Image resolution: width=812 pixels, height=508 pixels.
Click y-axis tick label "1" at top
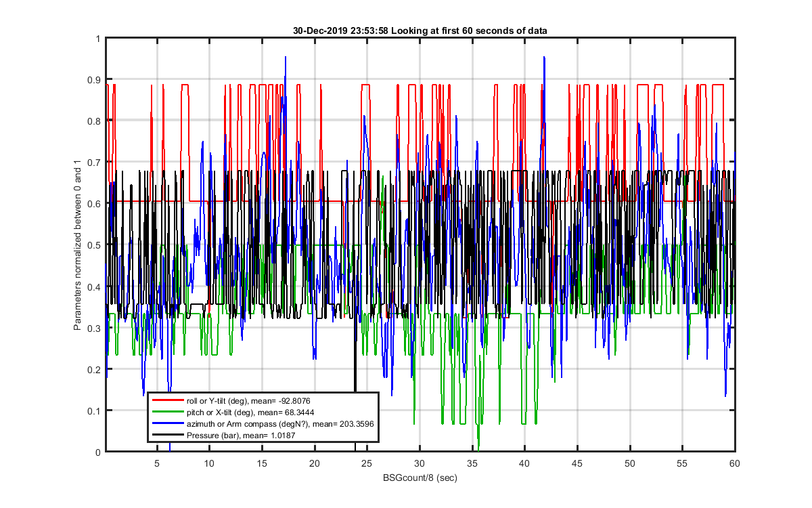pyautogui.click(x=97, y=39)
